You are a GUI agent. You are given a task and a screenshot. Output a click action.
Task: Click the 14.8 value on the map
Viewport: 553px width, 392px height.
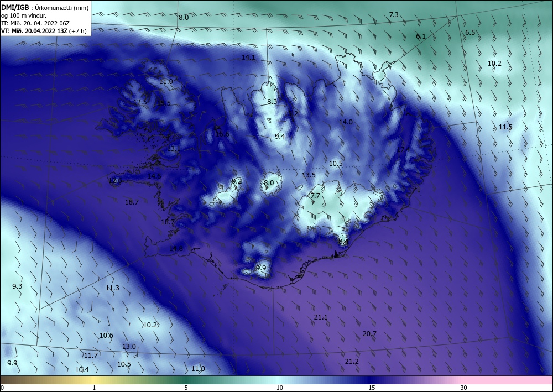(x=176, y=249)
